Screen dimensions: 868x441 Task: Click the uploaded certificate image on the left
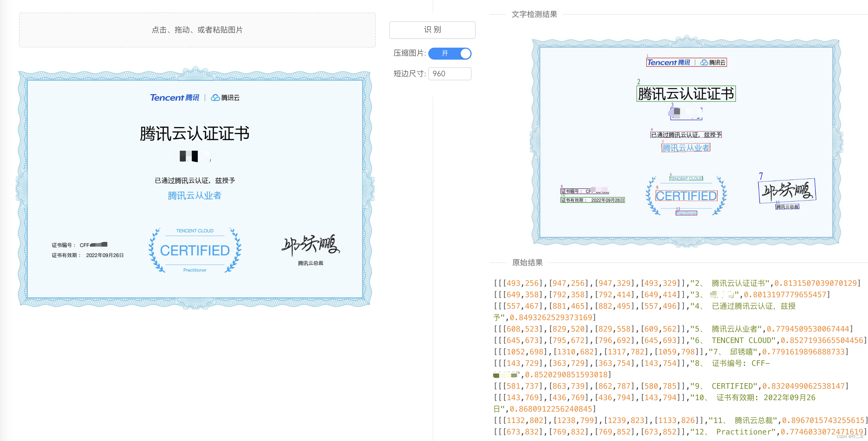[x=195, y=188]
